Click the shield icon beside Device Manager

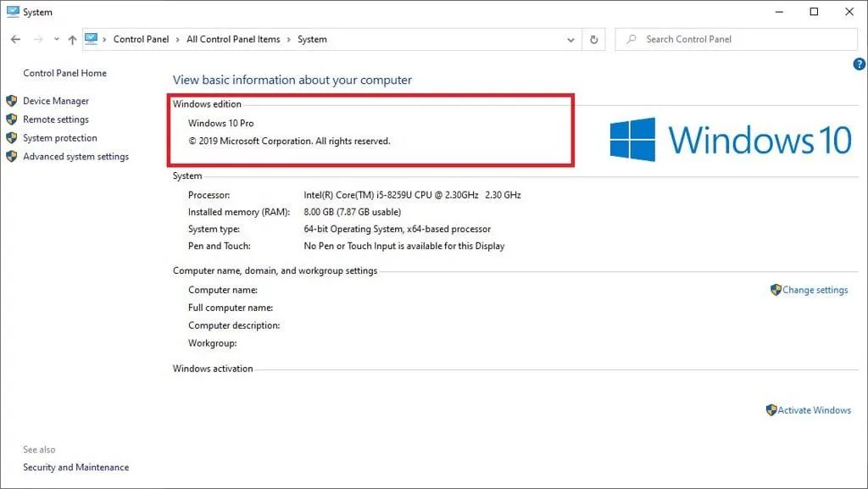pyautogui.click(x=12, y=101)
